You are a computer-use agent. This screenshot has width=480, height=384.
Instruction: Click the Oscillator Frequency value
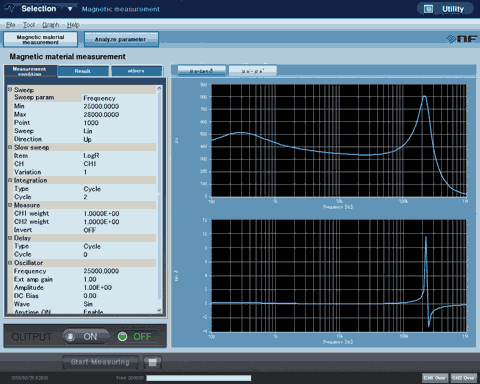coord(101,271)
